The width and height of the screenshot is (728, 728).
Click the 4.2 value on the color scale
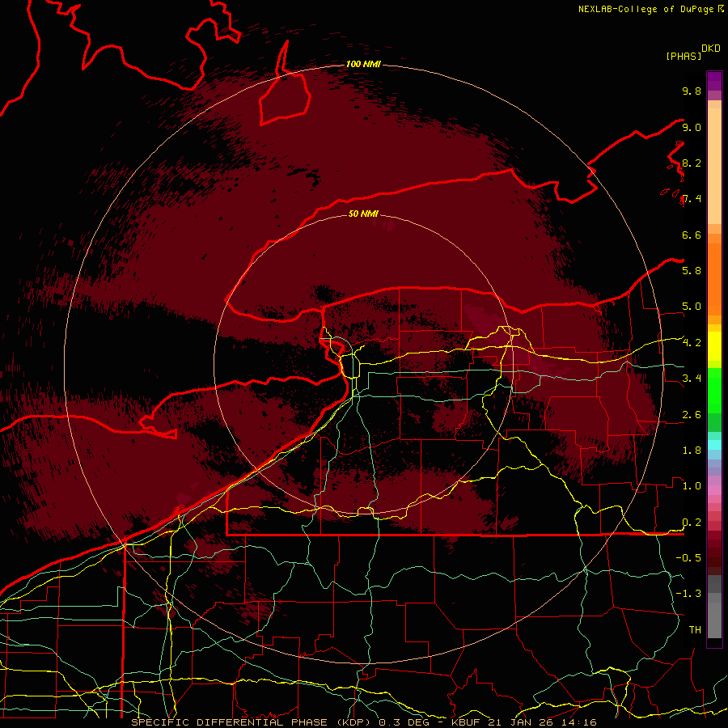(x=692, y=343)
